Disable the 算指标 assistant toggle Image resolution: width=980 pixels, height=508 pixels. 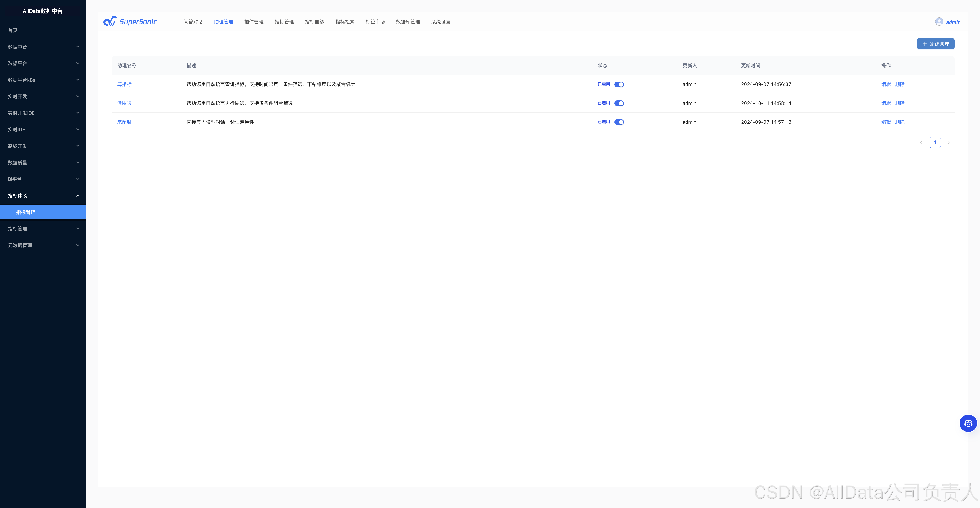(x=619, y=84)
